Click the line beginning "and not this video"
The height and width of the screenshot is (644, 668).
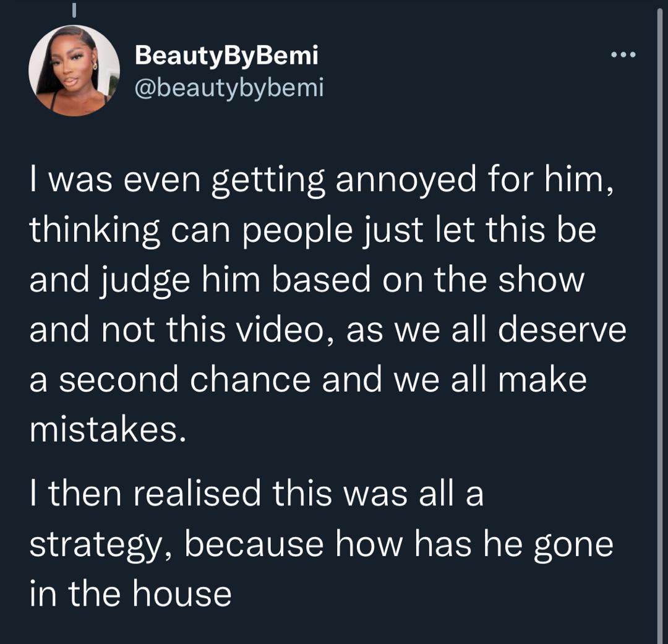(328, 330)
